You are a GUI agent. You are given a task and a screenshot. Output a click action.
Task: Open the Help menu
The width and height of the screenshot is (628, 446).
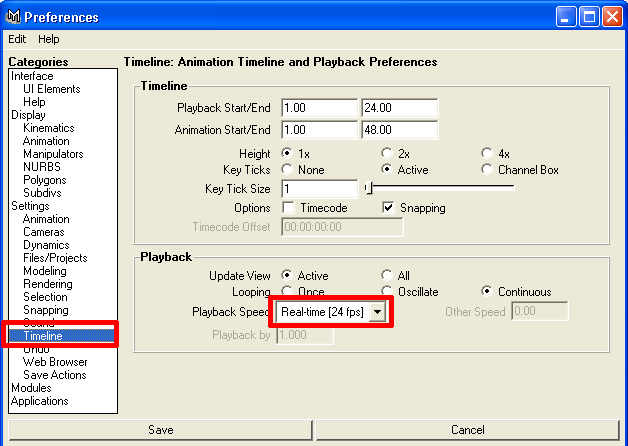pyautogui.click(x=49, y=39)
